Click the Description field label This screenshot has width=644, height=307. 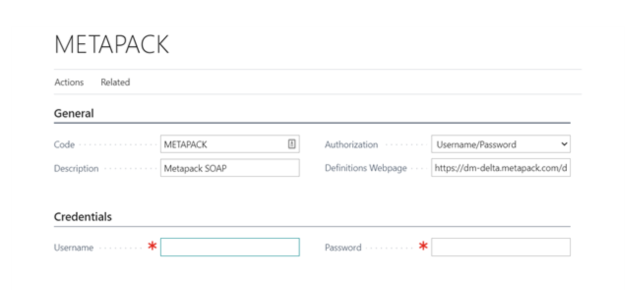pos(76,168)
